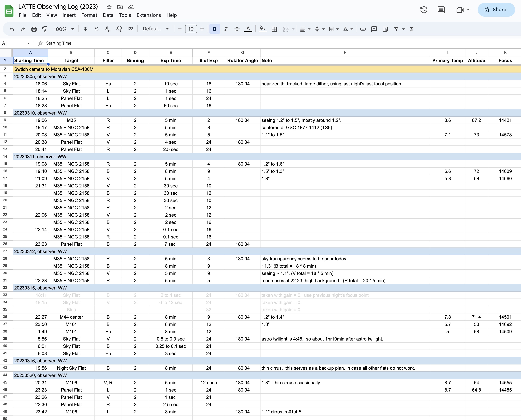The height and width of the screenshot is (420, 521).
Task: Open the File menu
Action: tap(23, 15)
